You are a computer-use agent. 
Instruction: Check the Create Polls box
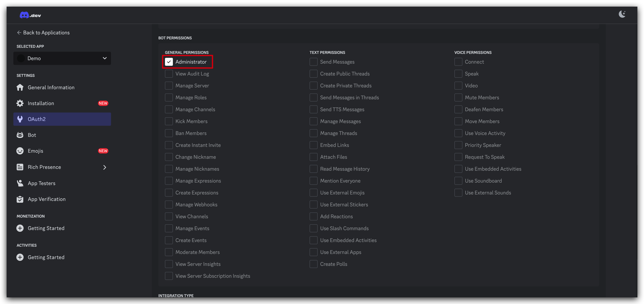pos(313,264)
